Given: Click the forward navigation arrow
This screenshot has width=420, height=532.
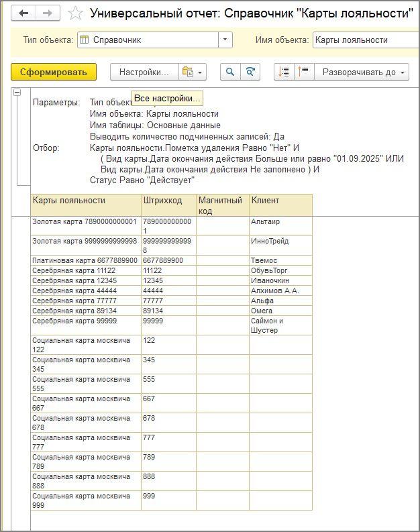Looking at the screenshot, I should coord(48,13).
